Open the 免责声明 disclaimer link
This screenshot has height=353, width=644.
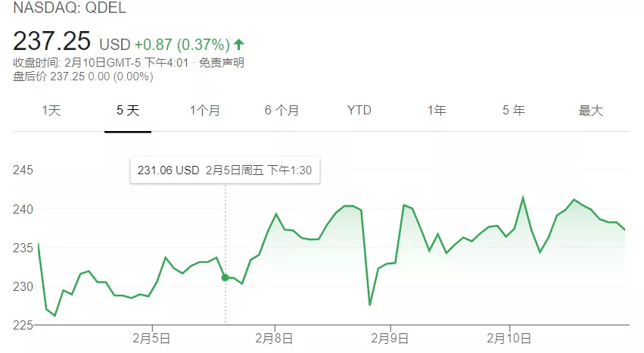point(221,63)
